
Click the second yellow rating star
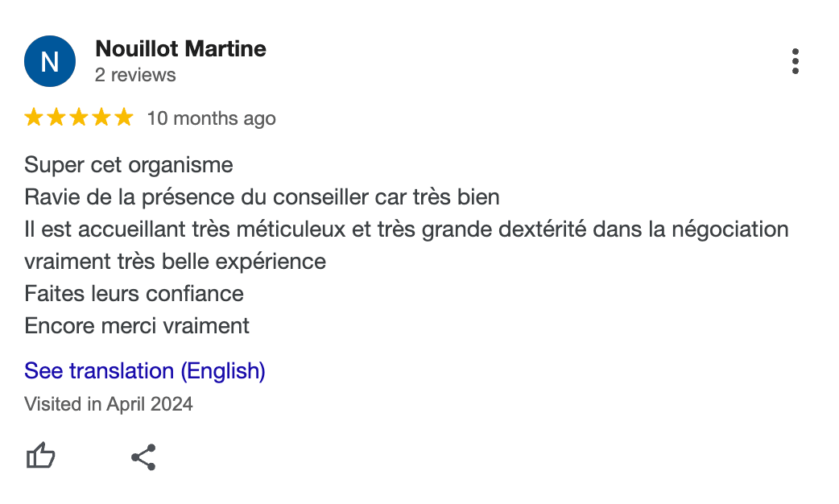[56, 118]
